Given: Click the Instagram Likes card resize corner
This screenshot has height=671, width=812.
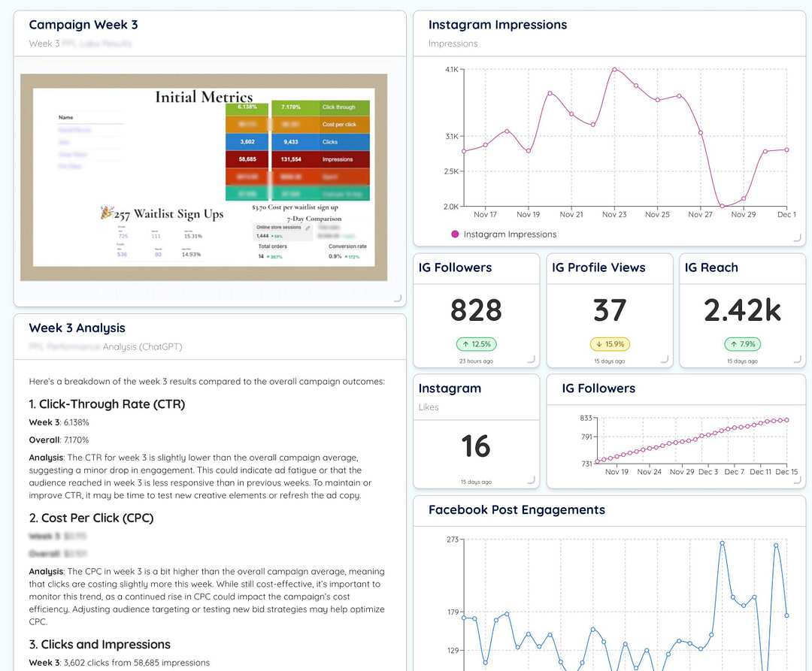Looking at the screenshot, I should (x=532, y=480).
